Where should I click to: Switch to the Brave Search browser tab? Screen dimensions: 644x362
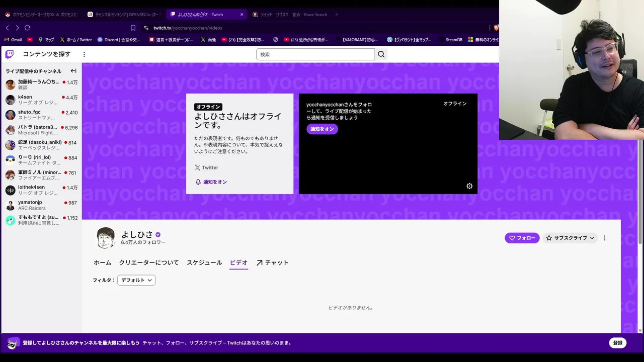(x=289, y=15)
